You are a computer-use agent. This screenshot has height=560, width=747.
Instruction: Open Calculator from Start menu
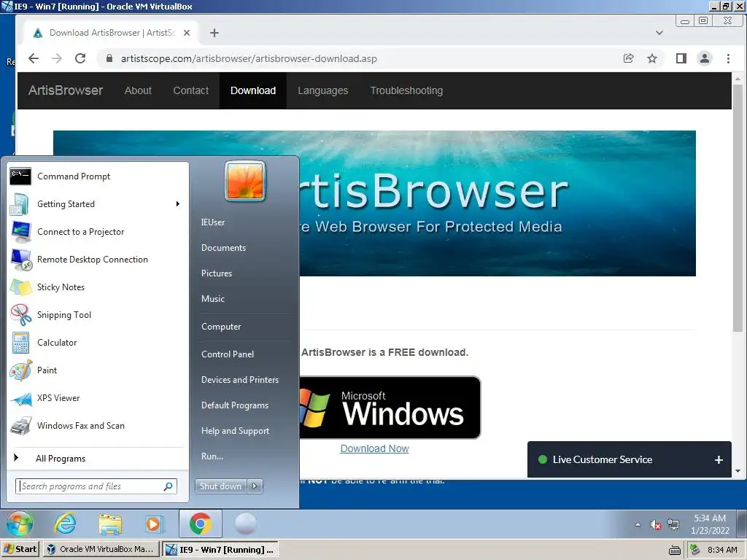(98, 343)
